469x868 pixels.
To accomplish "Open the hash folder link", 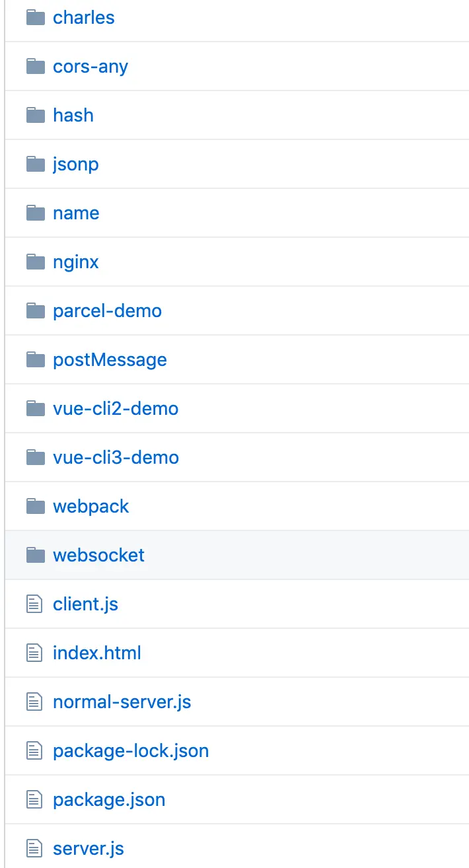I will (x=73, y=115).
